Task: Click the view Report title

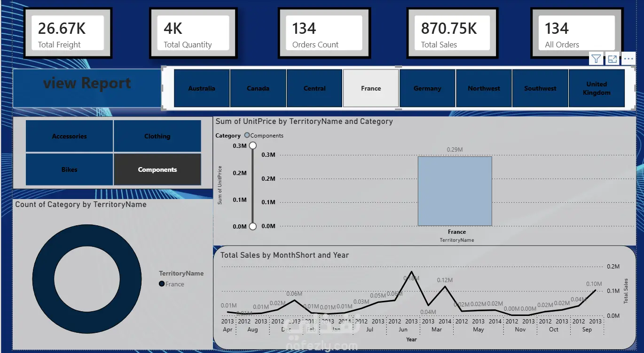Action: click(x=87, y=83)
